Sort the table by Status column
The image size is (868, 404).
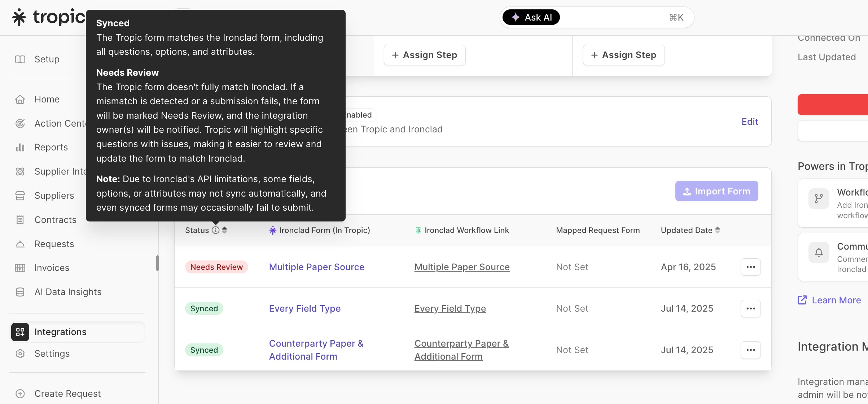coord(224,230)
